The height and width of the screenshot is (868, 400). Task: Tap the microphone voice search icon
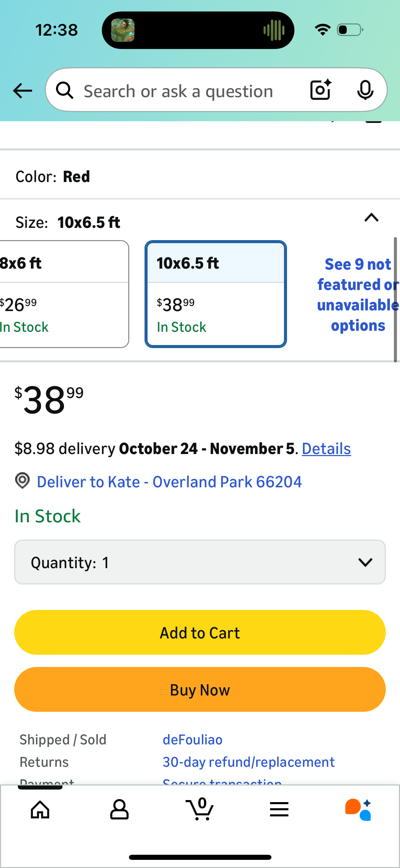(x=365, y=90)
